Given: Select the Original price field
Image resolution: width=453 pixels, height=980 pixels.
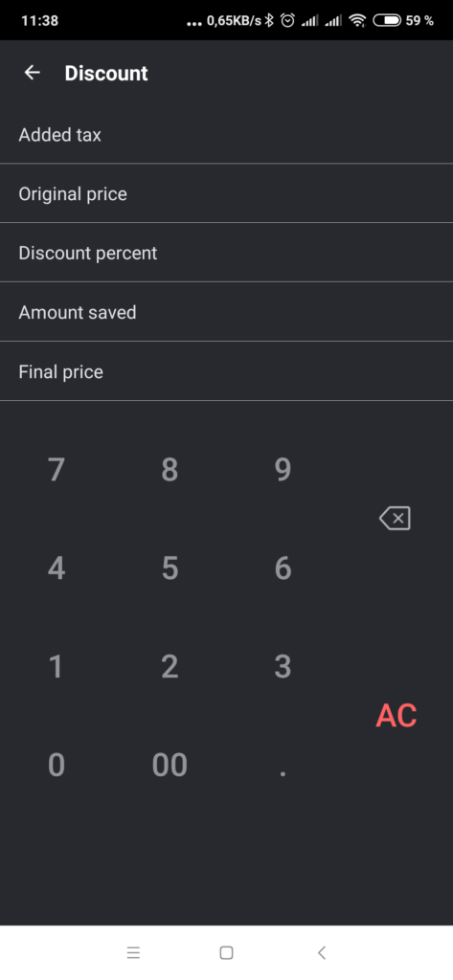Looking at the screenshot, I should (x=226, y=193).
